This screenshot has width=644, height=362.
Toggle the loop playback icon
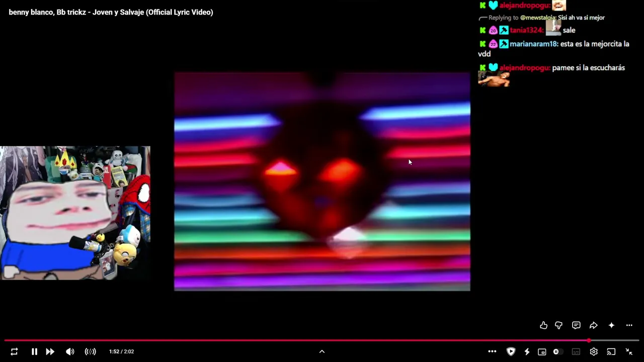coord(14,351)
